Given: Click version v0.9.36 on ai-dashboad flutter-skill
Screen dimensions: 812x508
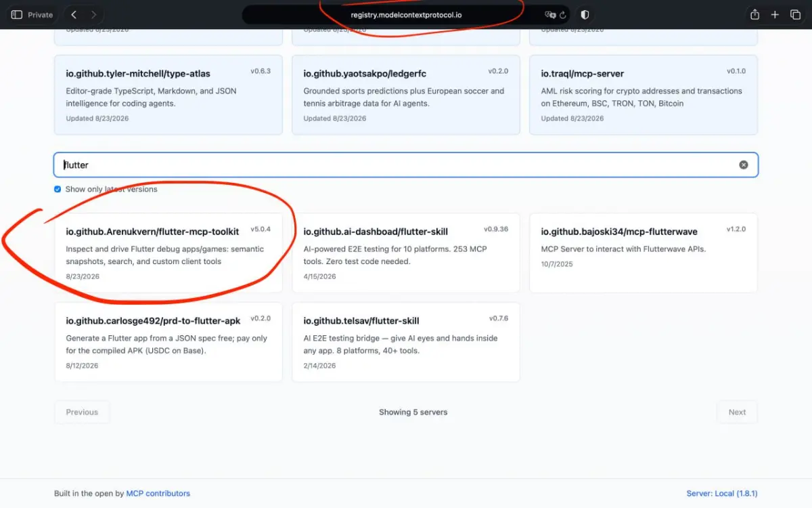Looking at the screenshot, I should pos(496,229).
